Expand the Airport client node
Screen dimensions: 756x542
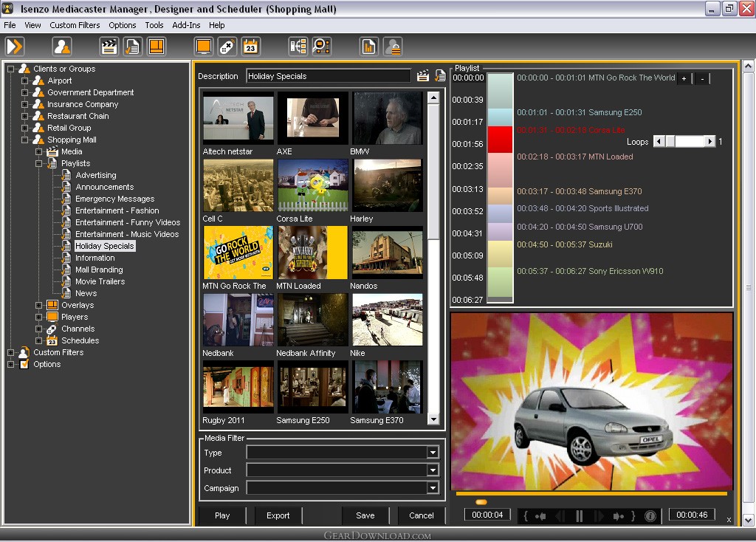[x=24, y=80]
